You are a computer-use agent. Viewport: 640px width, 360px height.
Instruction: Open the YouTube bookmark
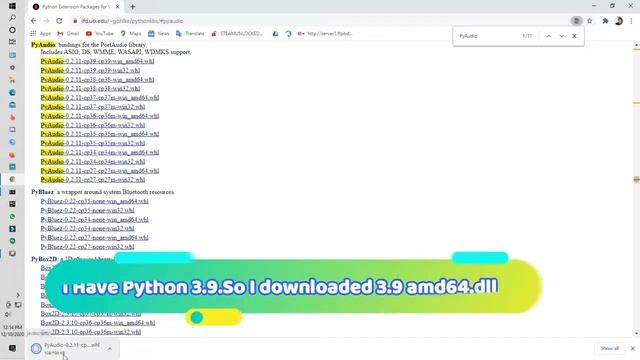pos(100,33)
